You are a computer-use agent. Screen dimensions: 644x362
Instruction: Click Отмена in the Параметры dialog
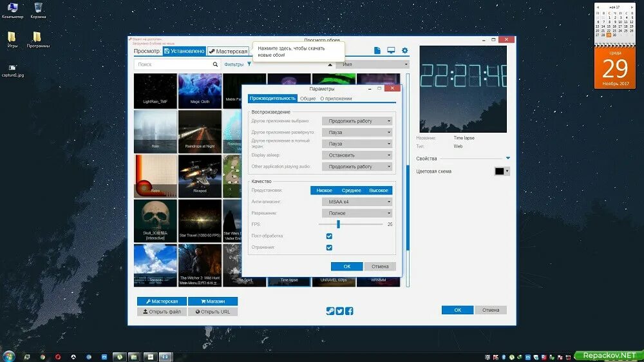(380, 266)
